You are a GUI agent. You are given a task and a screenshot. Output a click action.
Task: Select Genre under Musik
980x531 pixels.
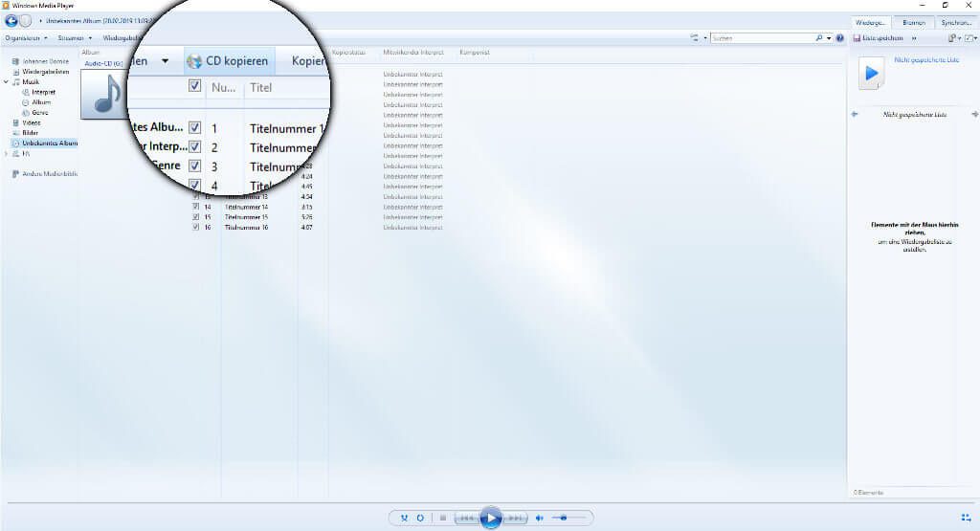tap(35, 113)
